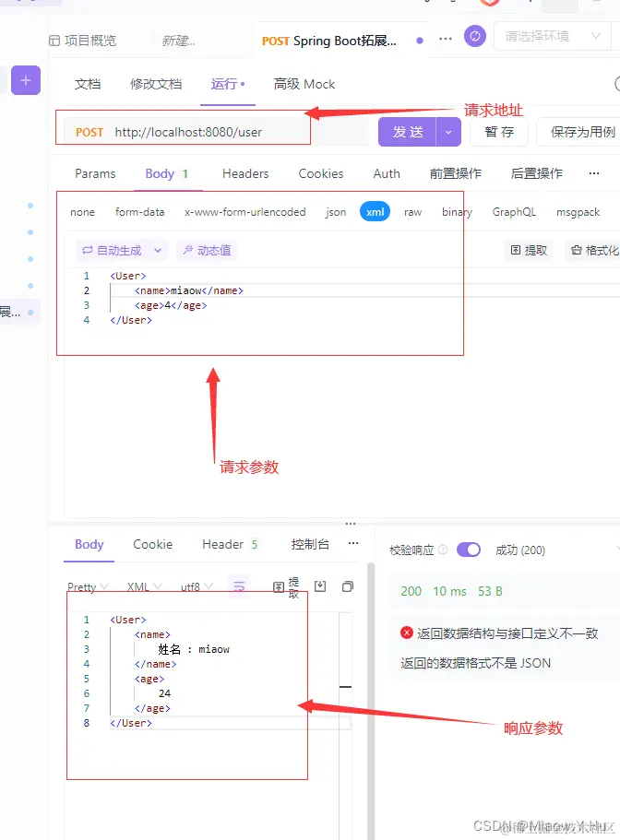This screenshot has width=620, height=840.
Task: Click the 动态值 button
Action: pyautogui.click(x=207, y=250)
